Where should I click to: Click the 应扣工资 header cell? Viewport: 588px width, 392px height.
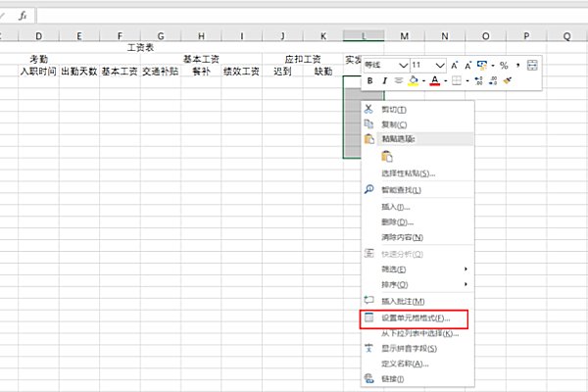tap(303, 59)
